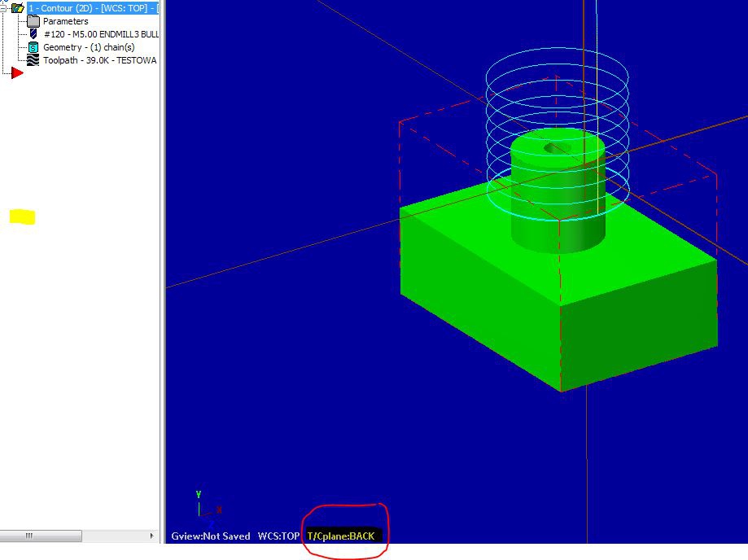Viewport: 748px width, 560px height.
Task: Click the XYZ axis gnomon
Action: (x=208, y=508)
